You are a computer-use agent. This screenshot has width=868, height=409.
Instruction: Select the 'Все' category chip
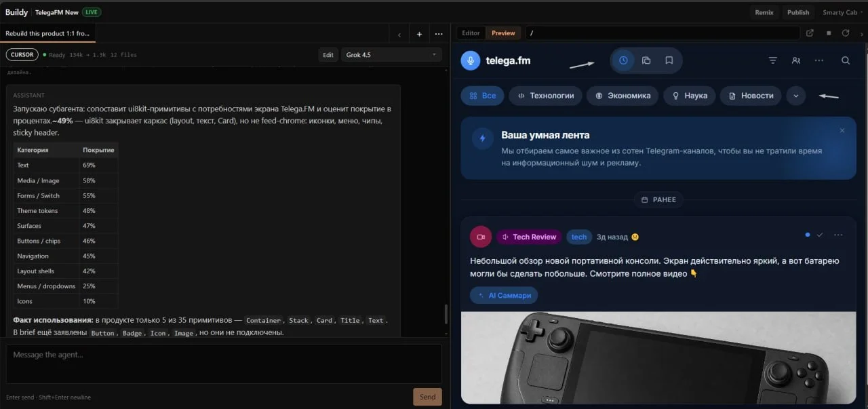[482, 96]
